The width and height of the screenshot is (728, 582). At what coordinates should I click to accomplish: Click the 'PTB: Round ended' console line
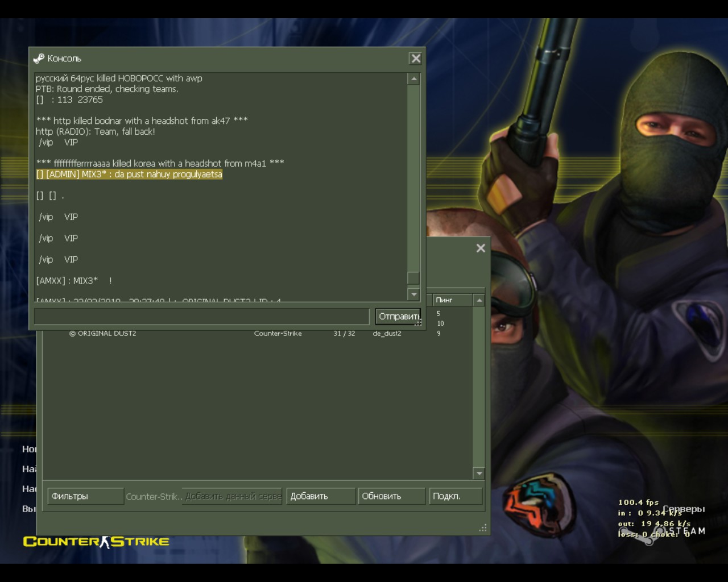tap(107, 89)
